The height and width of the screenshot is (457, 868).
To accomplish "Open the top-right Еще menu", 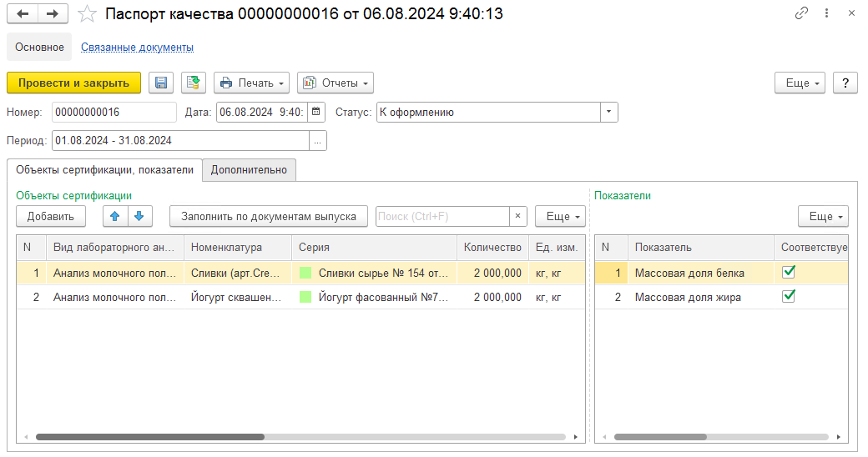I will click(800, 83).
